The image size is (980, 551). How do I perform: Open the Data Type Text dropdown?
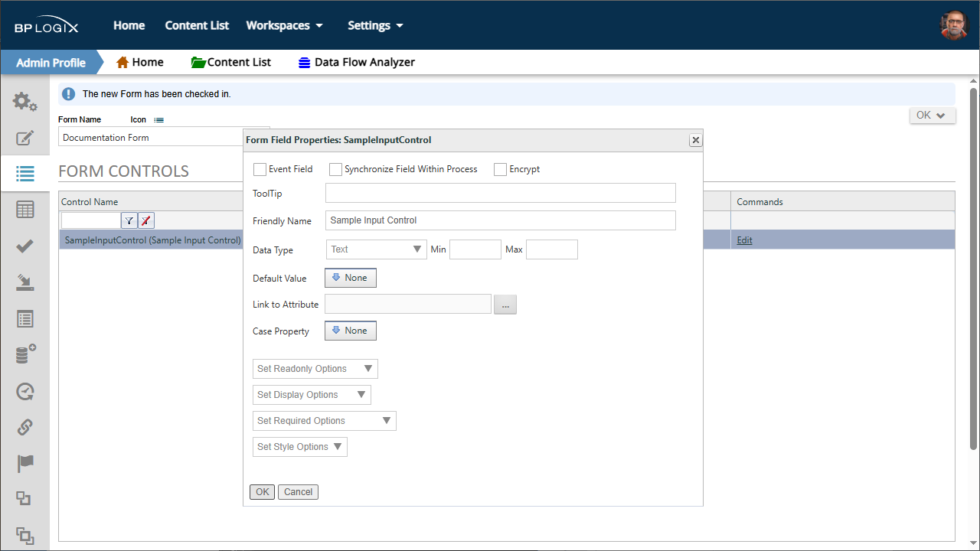pos(376,249)
